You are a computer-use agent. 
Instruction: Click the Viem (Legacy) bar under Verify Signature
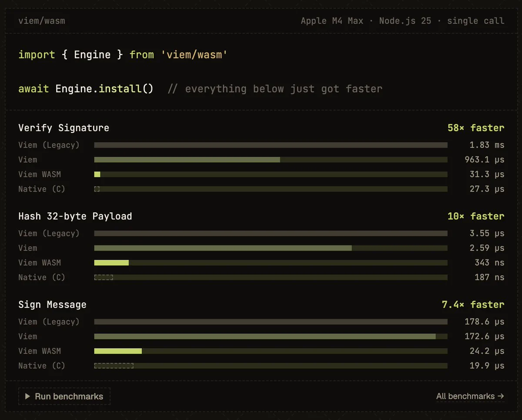271,145
